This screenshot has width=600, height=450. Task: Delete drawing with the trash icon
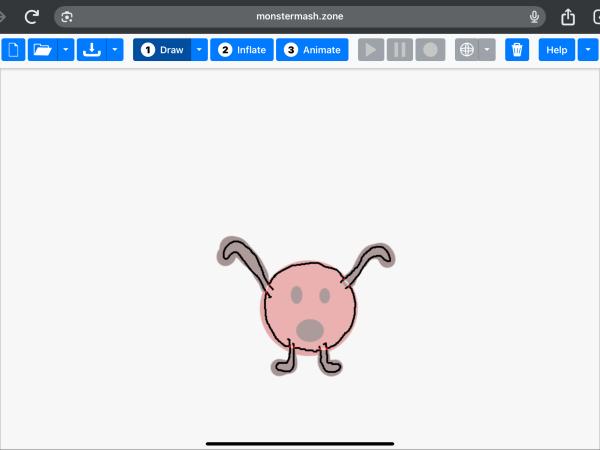point(517,50)
